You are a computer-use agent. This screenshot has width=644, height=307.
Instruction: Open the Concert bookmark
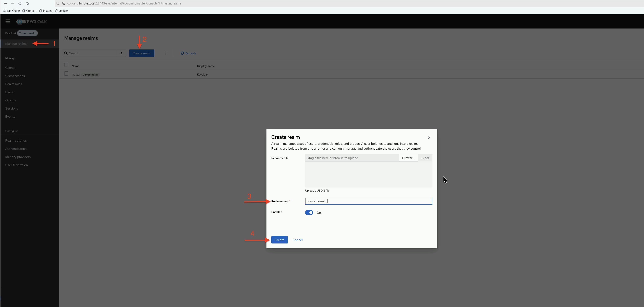tap(29, 11)
